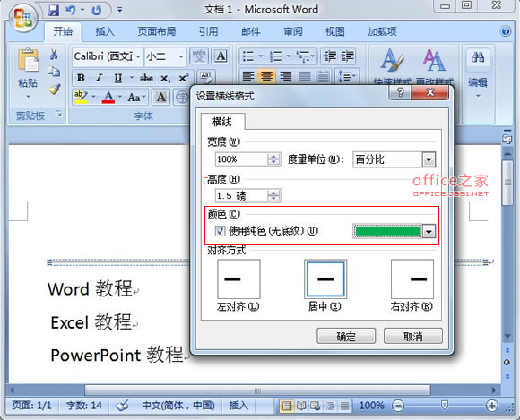Switch to full screen reading view
Image resolution: width=520 pixels, height=420 pixels.
(x=301, y=406)
